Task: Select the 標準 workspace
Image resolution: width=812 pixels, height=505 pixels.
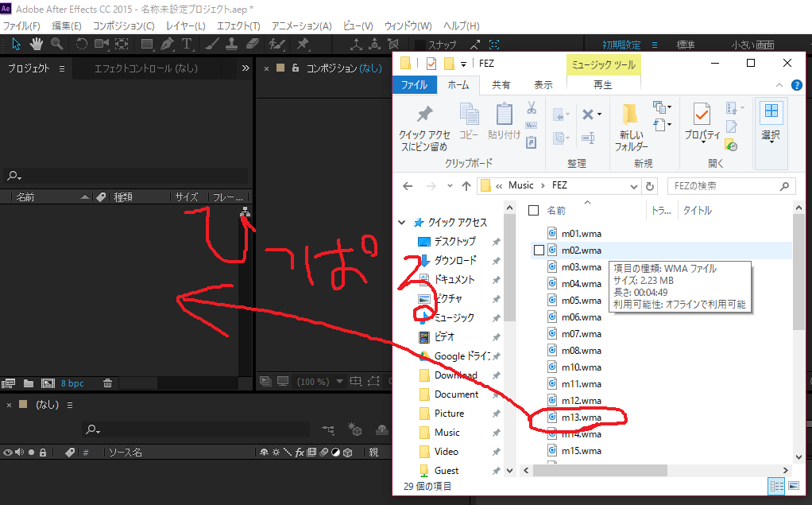Action: click(686, 45)
